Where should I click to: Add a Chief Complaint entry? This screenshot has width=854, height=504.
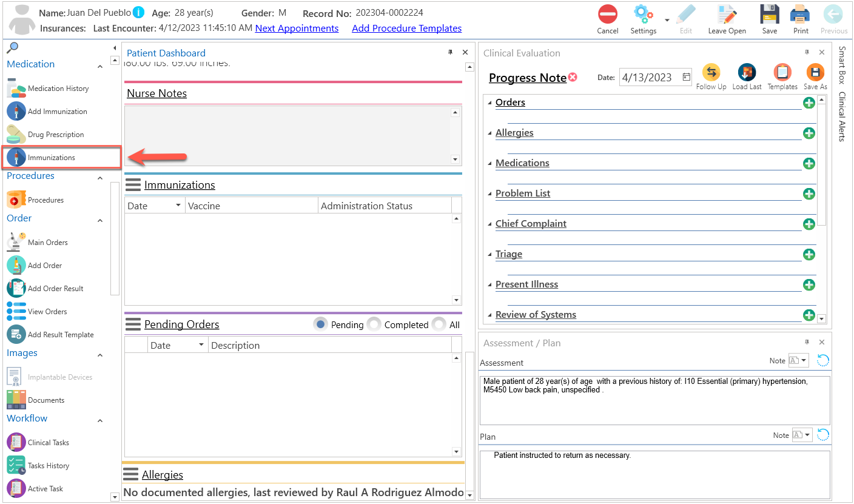click(809, 224)
